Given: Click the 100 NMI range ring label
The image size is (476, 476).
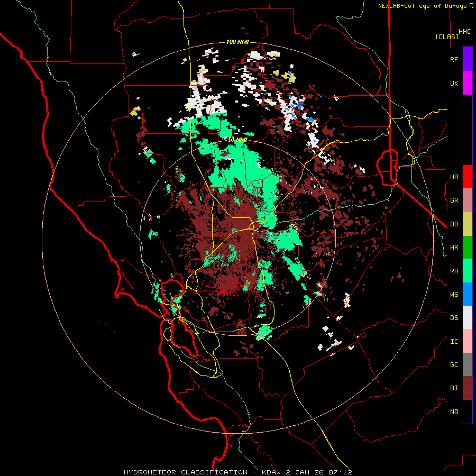Looking at the screenshot, I should pyautogui.click(x=237, y=42).
